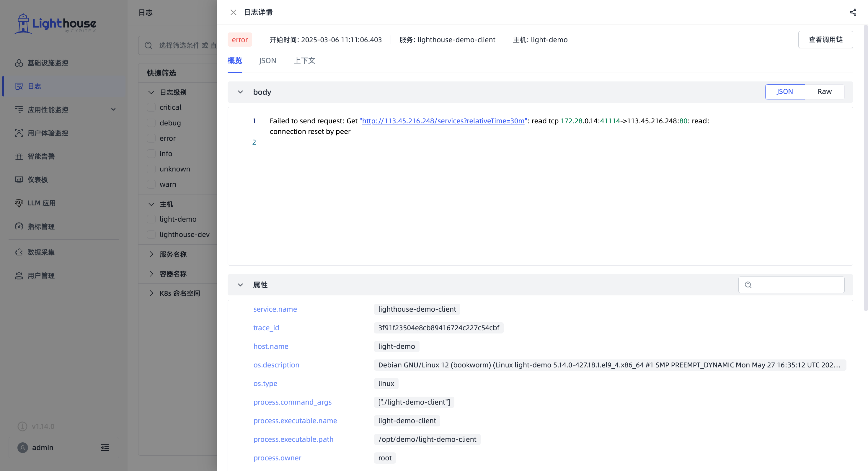
Task: Toggle the info log level checkbox
Action: click(x=151, y=154)
